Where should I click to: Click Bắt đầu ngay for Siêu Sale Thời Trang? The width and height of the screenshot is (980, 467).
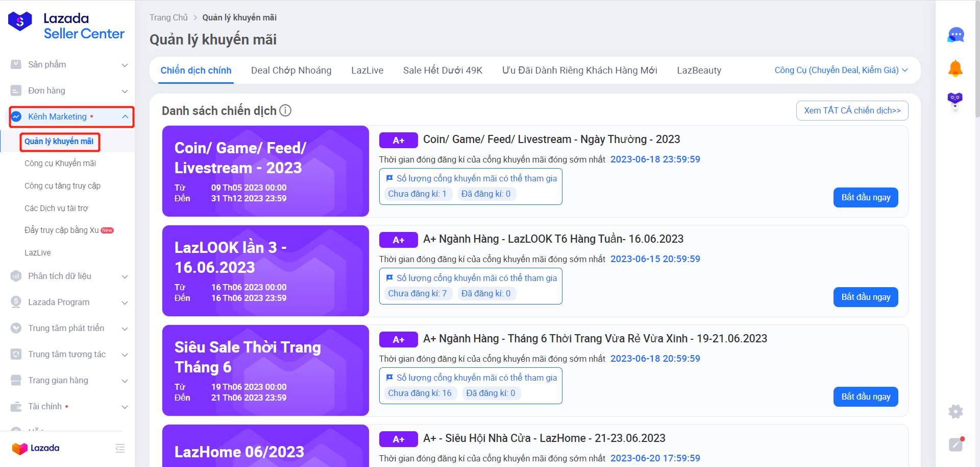tap(865, 396)
